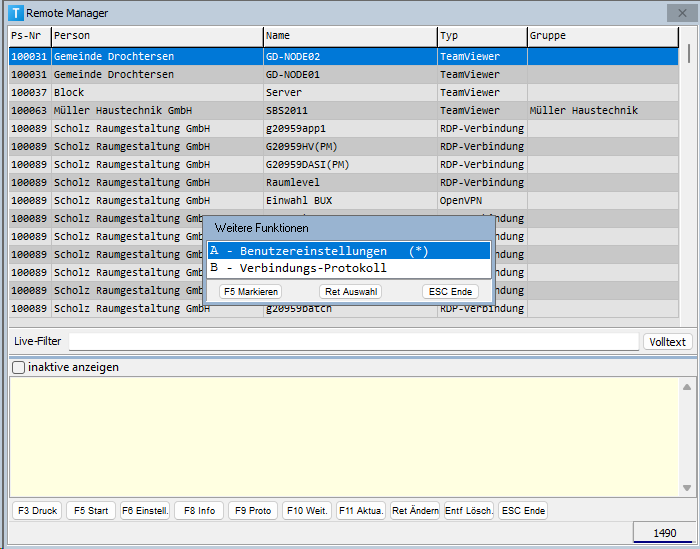Start connection with F5 Start button
The width and height of the screenshot is (700, 549).
point(91,511)
